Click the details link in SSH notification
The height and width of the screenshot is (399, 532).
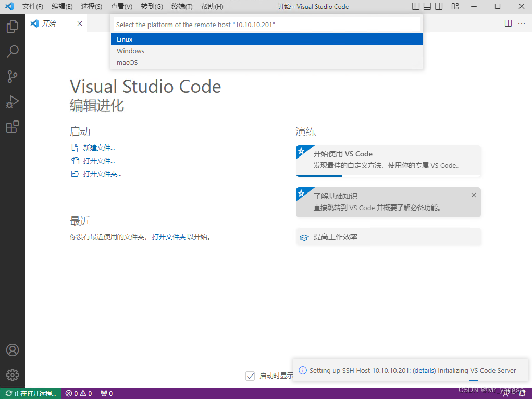point(424,370)
